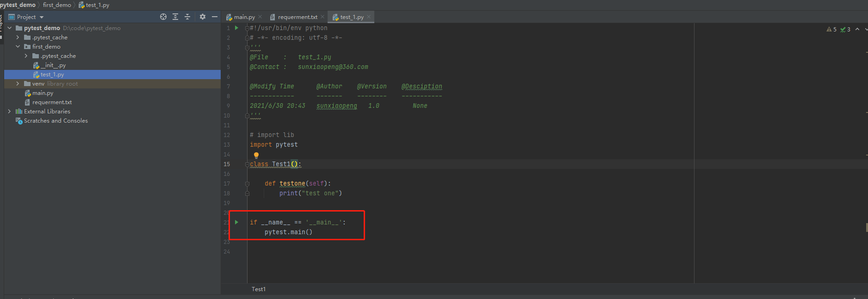Expand External Libraries node
Screen dimensions: 868x299
pyautogui.click(x=10, y=112)
